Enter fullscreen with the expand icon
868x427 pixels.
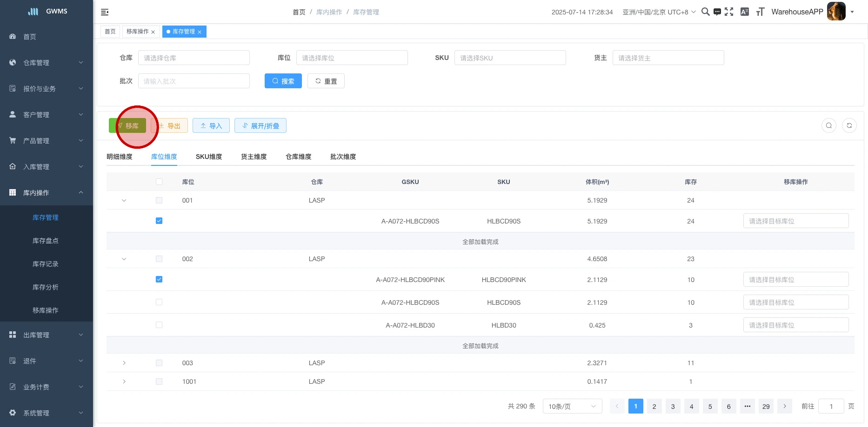(x=729, y=12)
